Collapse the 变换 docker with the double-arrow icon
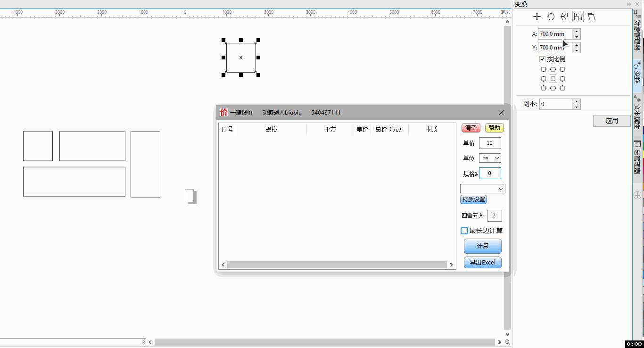The width and height of the screenshot is (644, 348). pyautogui.click(x=629, y=4)
